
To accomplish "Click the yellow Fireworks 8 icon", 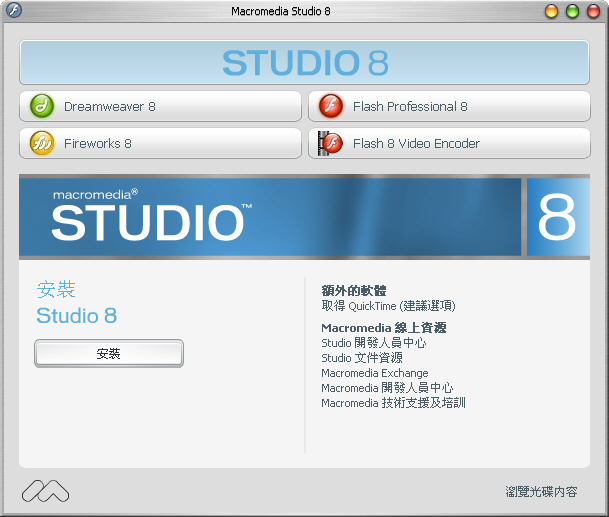I will tap(42, 143).
